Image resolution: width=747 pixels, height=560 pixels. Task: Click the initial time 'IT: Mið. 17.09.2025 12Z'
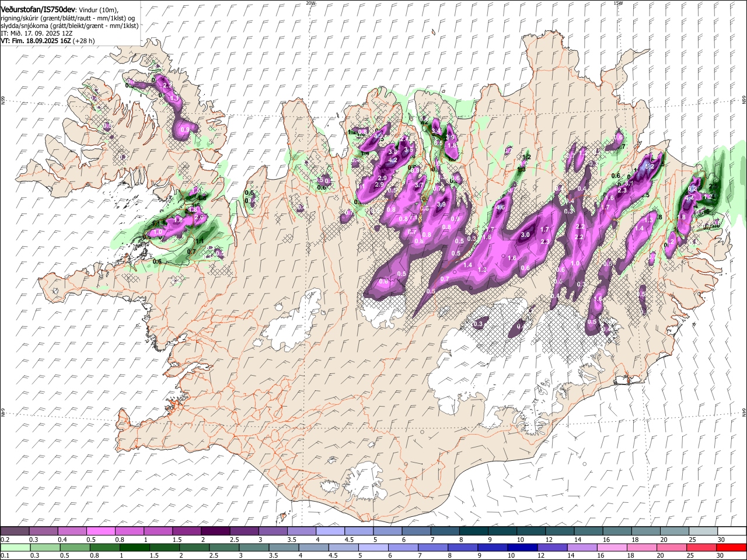click(37, 33)
